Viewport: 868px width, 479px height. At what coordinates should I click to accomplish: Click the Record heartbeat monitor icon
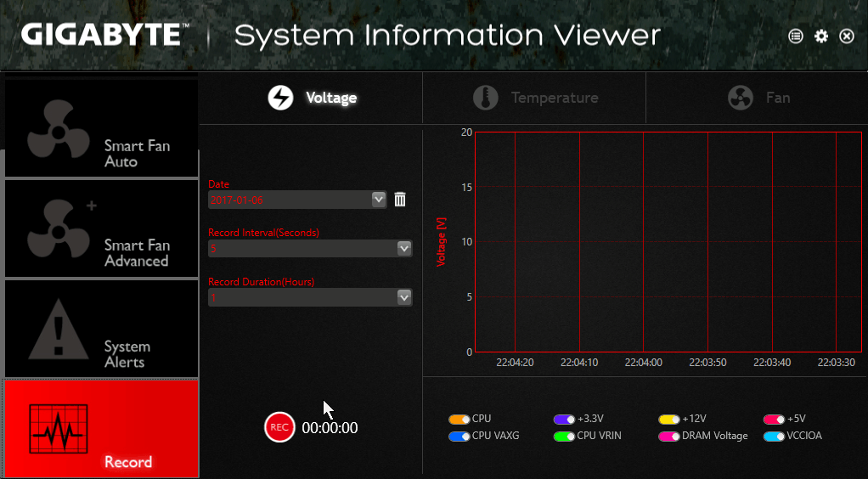click(x=58, y=427)
